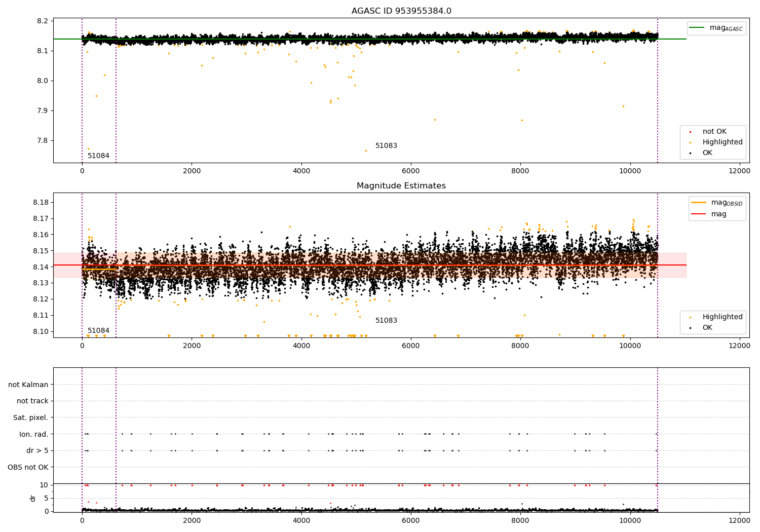Click the orange line sample beside mag OBSID

pyautogui.click(x=699, y=203)
